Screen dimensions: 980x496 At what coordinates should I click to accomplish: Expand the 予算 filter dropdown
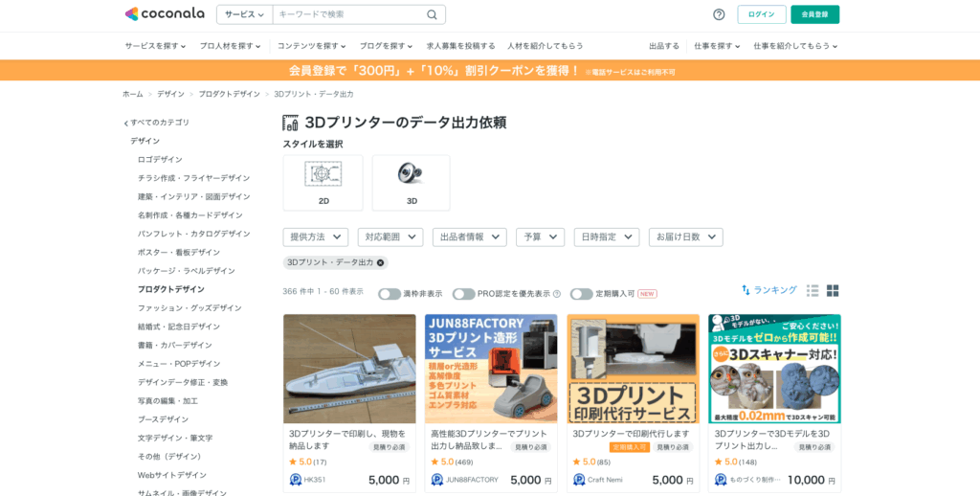coord(540,237)
